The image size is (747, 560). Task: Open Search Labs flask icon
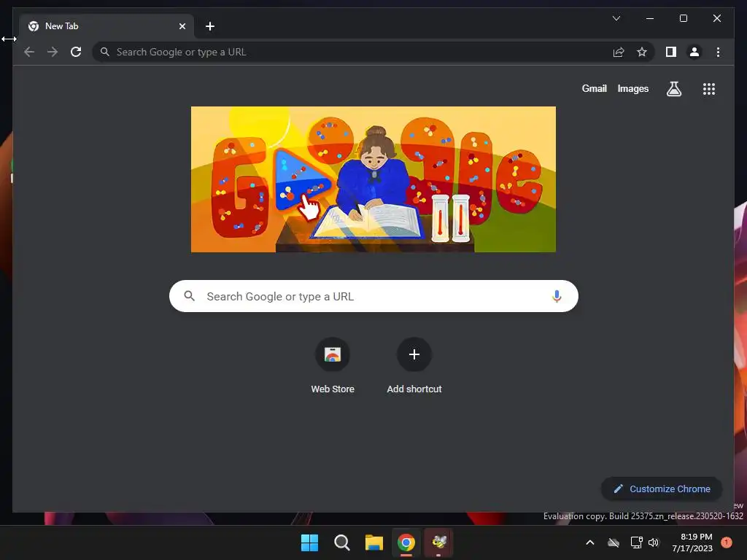point(673,88)
